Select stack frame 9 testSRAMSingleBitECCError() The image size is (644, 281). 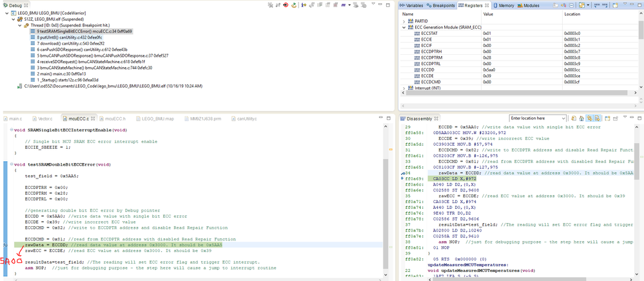81,31
